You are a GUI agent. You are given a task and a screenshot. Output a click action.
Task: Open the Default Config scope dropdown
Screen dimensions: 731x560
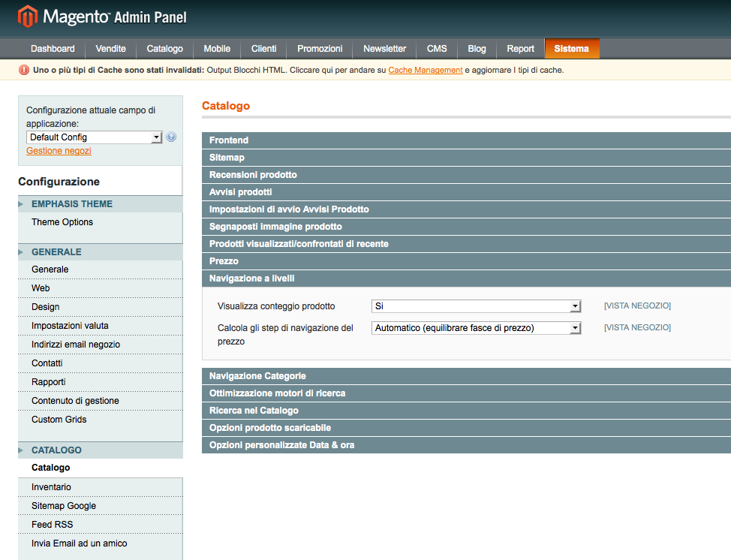click(93, 137)
